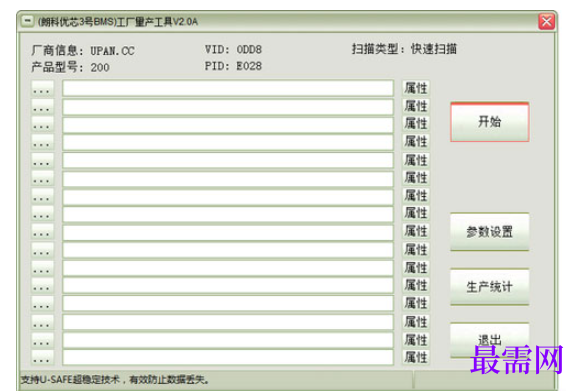Click the vendor value UPAN.CC
Viewport: 582px width, 391px height.
(x=112, y=51)
